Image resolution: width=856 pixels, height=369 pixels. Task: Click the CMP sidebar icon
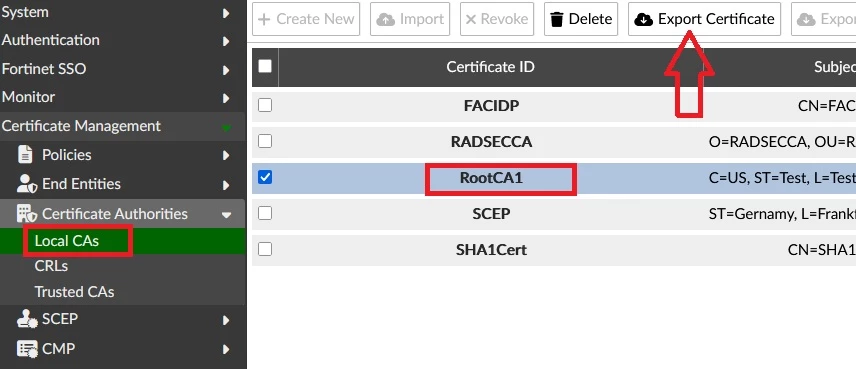coord(27,348)
